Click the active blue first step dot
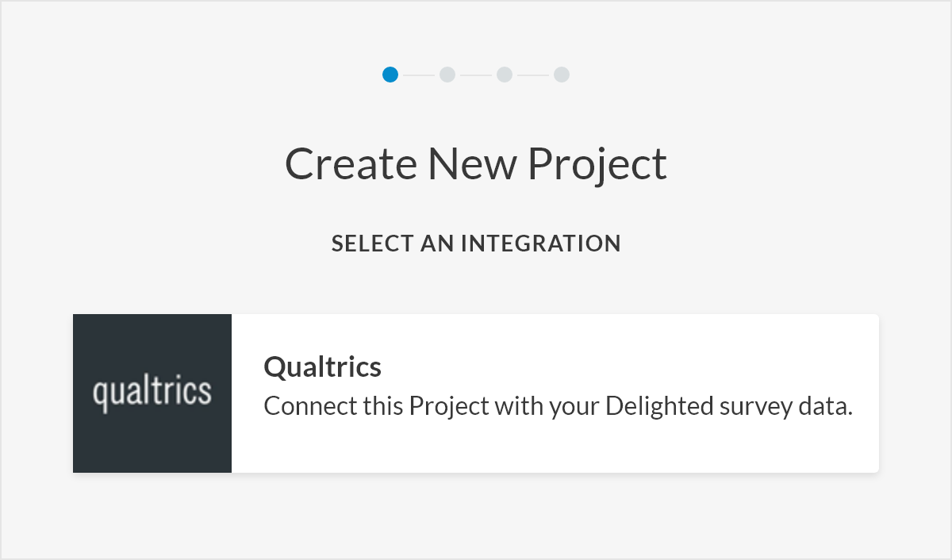 click(390, 75)
